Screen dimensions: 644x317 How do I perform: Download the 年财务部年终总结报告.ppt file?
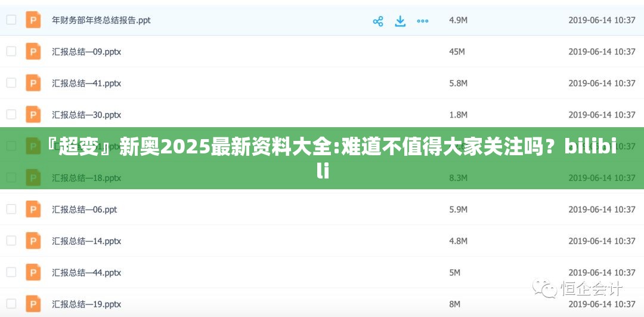tap(400, 21)
